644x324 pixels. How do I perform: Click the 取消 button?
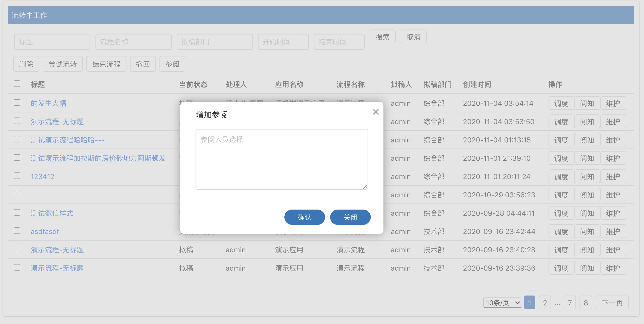point(413,37)
